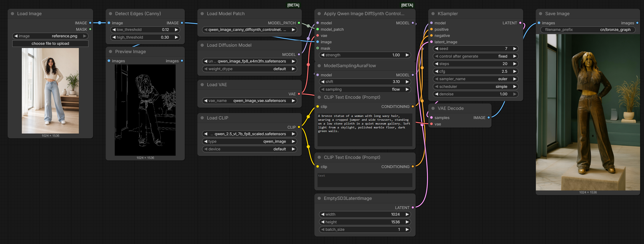Open the qwen_image_canny_diffsynth_controlnet model selector
The width and height of the screenshot is (644, 244).
(x=249, y=30)
